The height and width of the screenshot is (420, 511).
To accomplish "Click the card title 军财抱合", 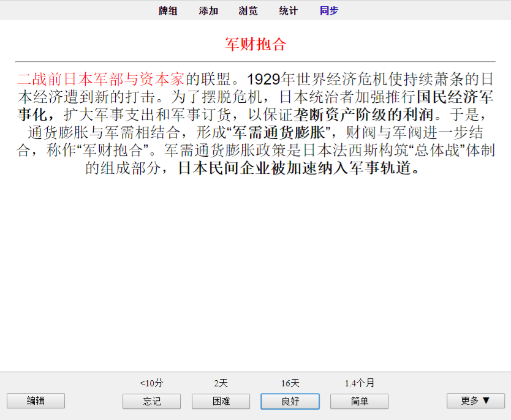I will (255, 44).
